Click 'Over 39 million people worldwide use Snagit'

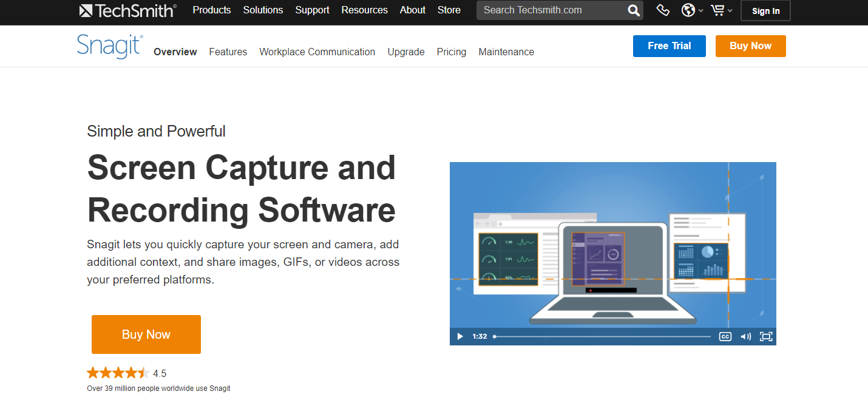[159, 389]
